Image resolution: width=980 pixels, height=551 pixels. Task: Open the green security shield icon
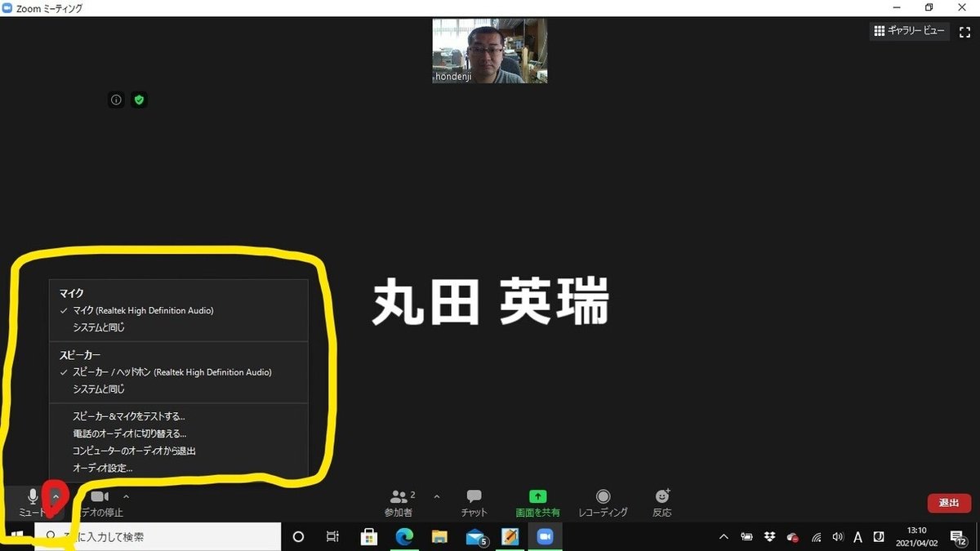pos(139,100)
